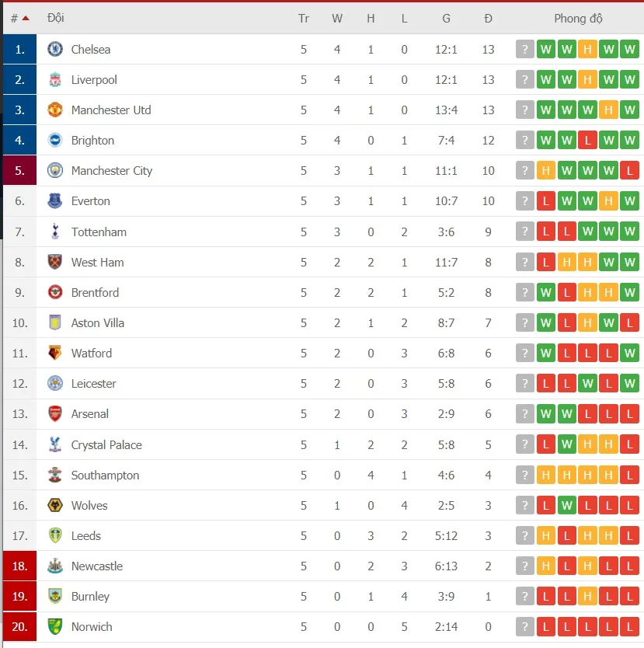This screenshot has width=644, height=648.
Task: Click the Chelsea club crest icon
Action: (x=55, y=50)
